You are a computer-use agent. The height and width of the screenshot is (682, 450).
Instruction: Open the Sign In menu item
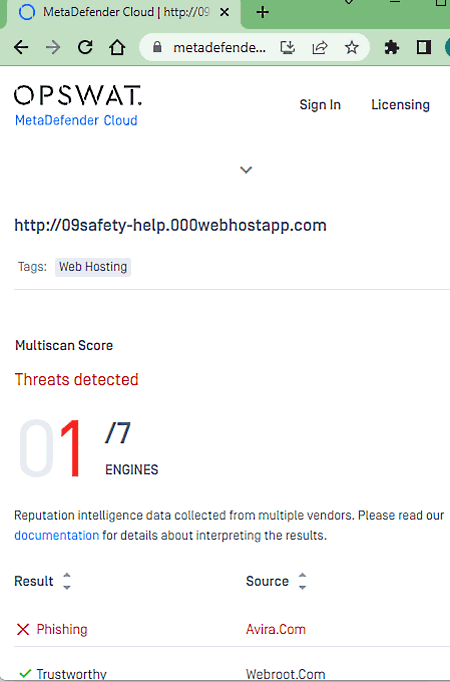click(320, 105)
